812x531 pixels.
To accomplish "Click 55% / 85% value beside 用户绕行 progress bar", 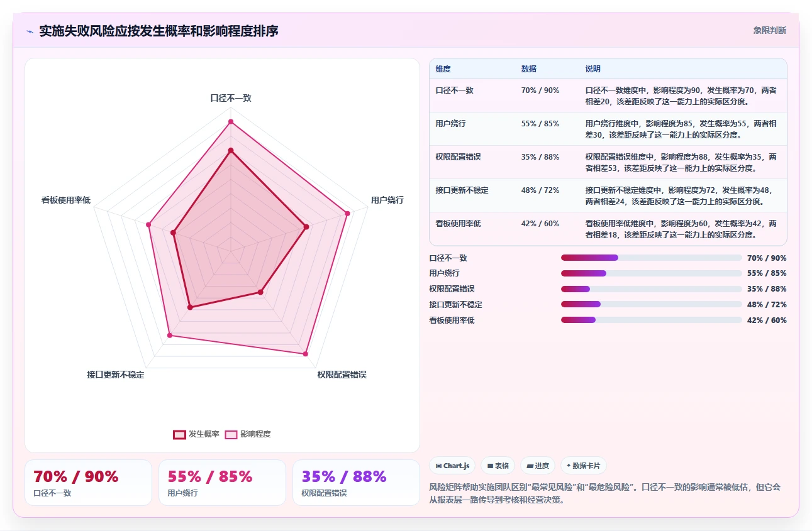I will point(767,273).
